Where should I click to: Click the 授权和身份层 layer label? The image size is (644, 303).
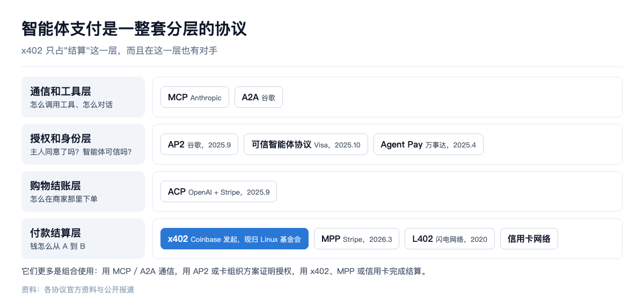pyautogui.click(x=61, y=138)
